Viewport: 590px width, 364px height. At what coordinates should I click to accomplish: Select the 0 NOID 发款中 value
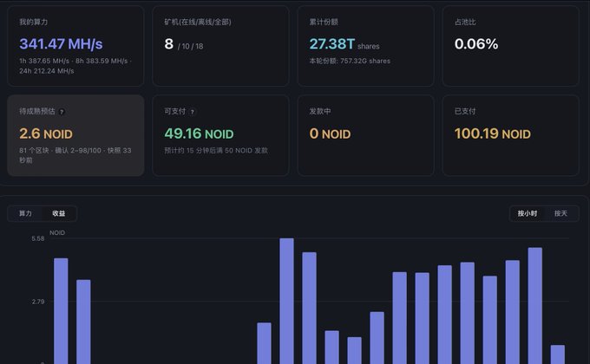pos(330,133)
